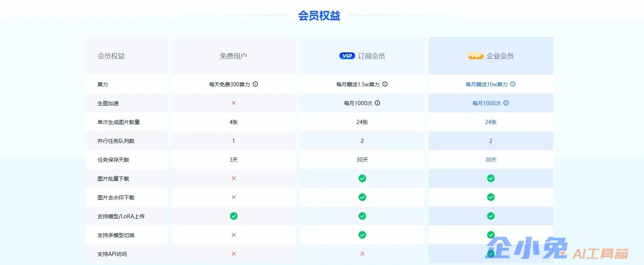Click the 每月赠送1.5w算力 text

click(x=358, y=84)
